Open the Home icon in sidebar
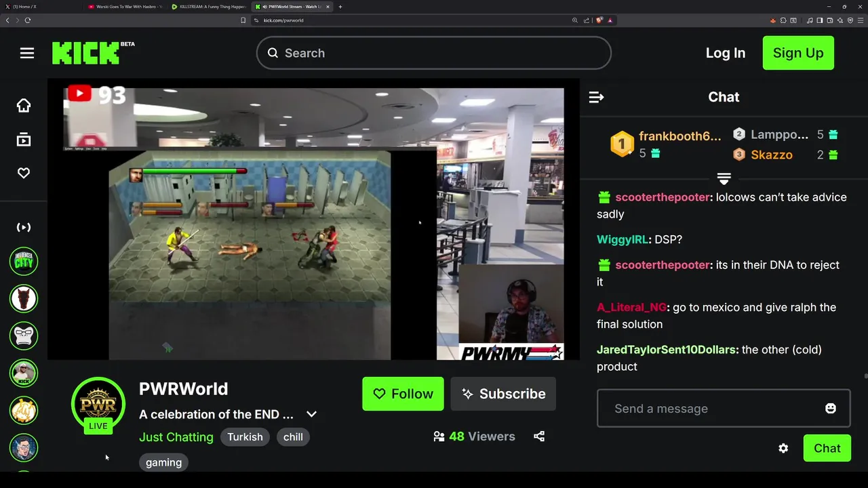 [x=24, y=105]
